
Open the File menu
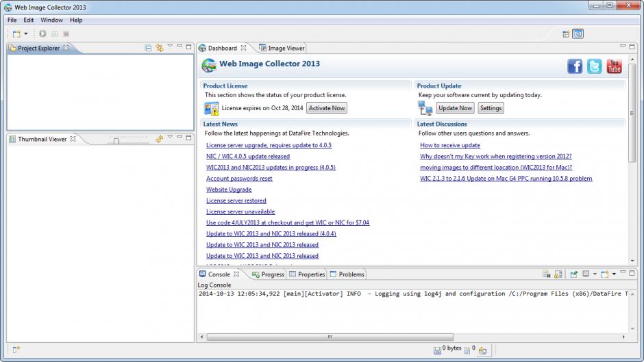pos(12,20)
